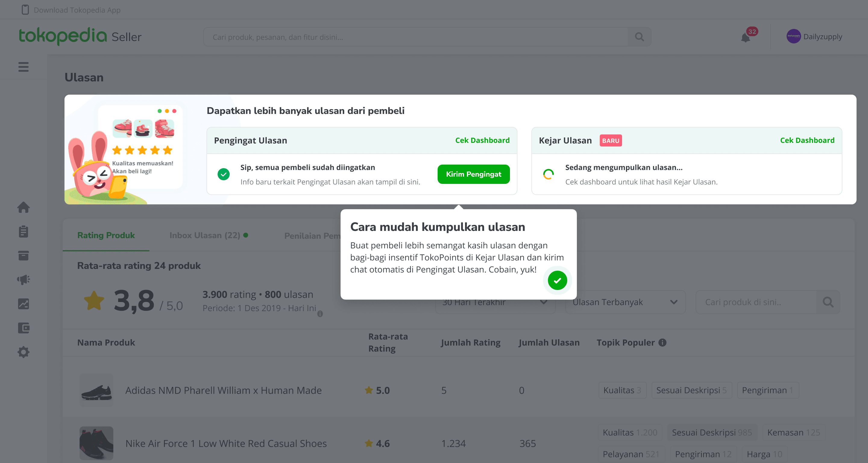This screenshot has height=463, width=868.
Task: Open statistics chart icon in sidebar
Action: [24, 304]
